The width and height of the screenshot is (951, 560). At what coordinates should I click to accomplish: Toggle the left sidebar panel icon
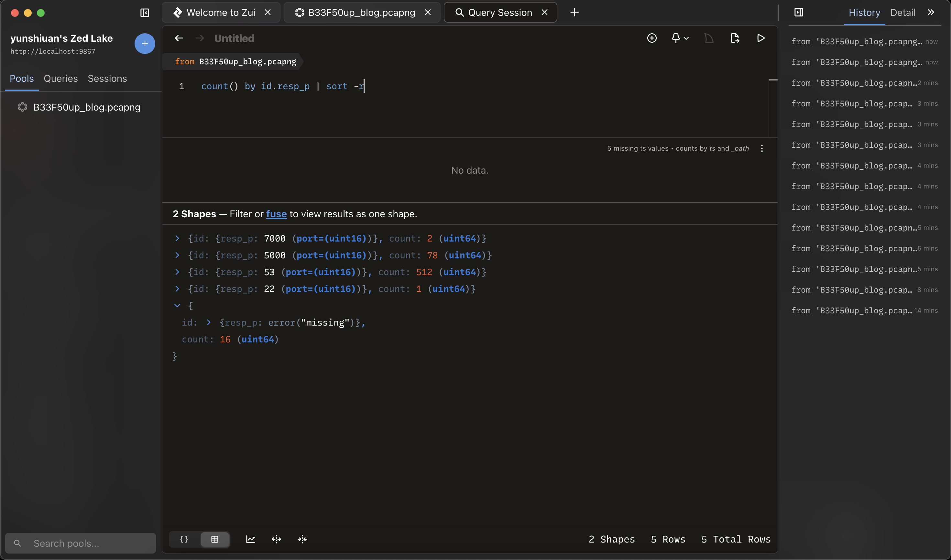tap(145, 13)
